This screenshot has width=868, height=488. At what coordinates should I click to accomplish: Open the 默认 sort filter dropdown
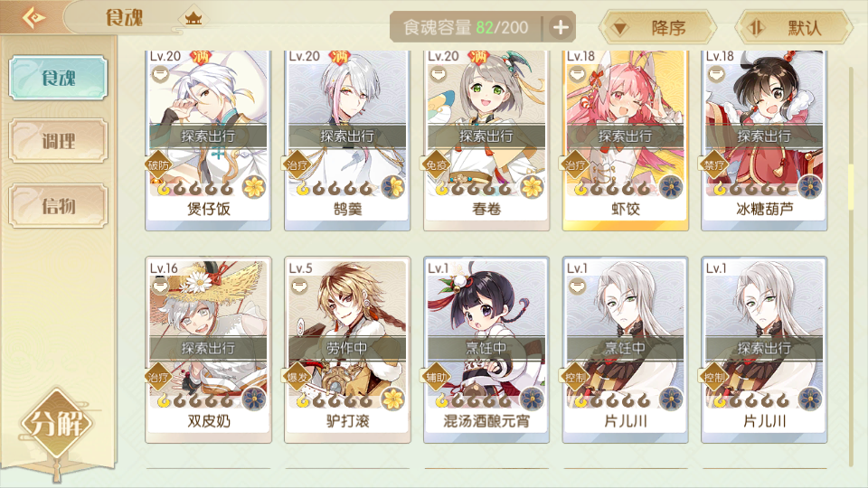[x=795, y=27]
